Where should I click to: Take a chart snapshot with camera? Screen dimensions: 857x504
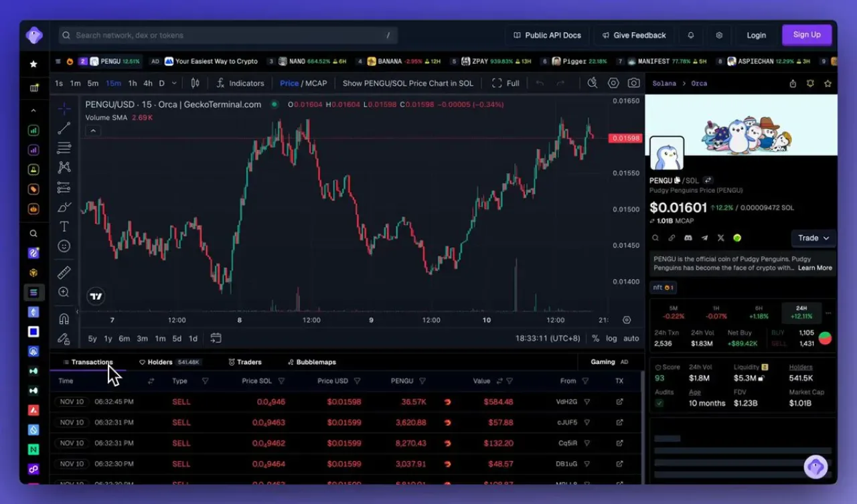633,83
